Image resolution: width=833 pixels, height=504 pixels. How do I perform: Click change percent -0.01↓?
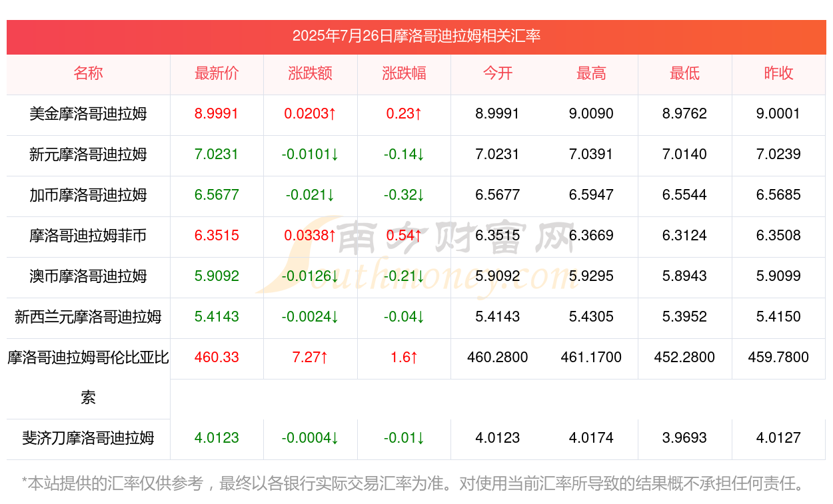click(x=404, y=438)
